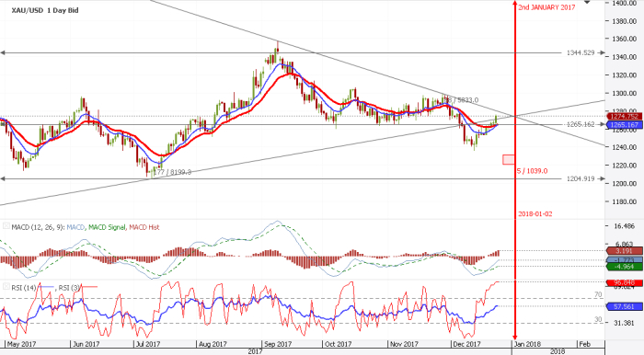
Task: Click Jan 2018 on the time axis
Action: pyautogui.click(x=527, y=344)
